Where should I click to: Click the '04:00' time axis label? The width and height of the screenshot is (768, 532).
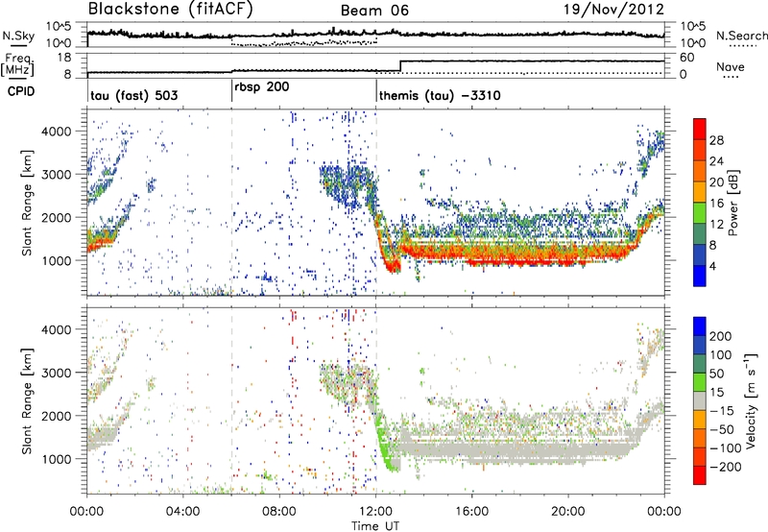pos(182,512)
